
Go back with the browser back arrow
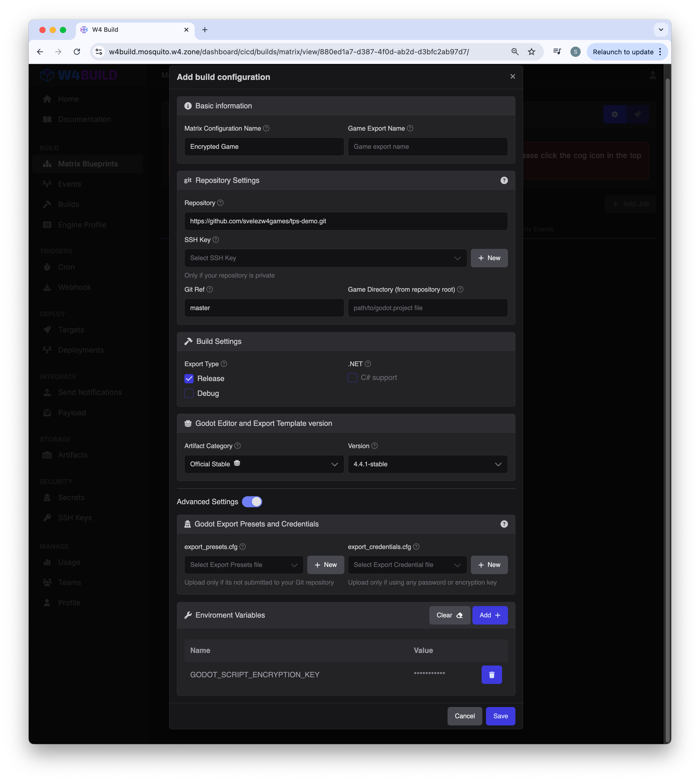[40, 51]
